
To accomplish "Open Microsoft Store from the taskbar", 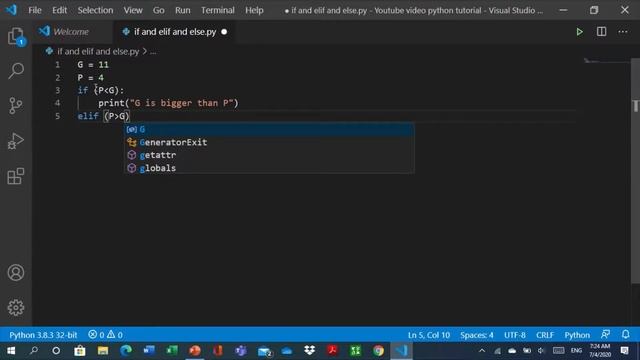I will click(80, 351).
